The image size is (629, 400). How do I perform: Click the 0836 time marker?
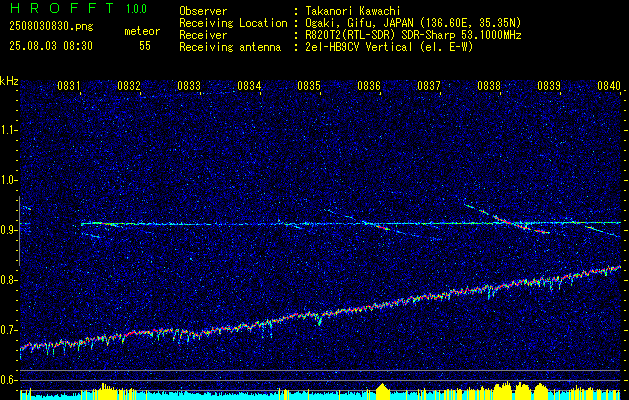click(x=369, y=85)
